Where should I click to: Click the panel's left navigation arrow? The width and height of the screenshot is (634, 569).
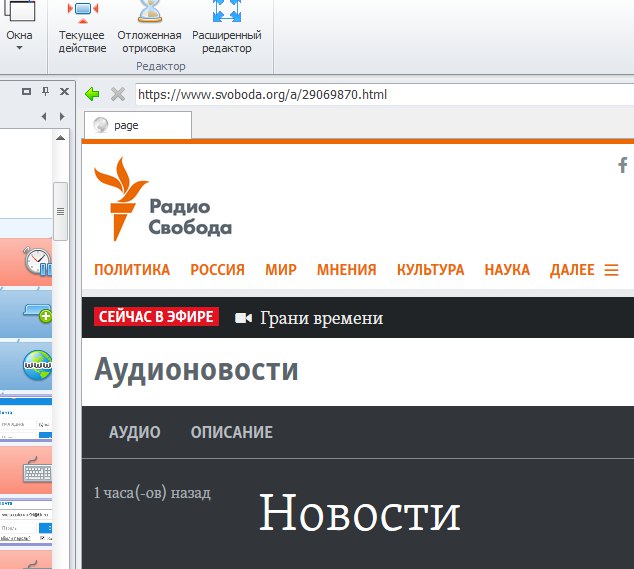(44, 116)
